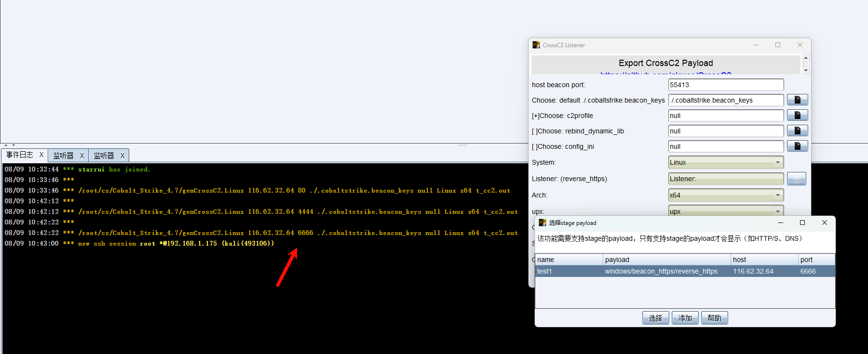Open listener chooser ellipsis button

[x=796, y=179]
